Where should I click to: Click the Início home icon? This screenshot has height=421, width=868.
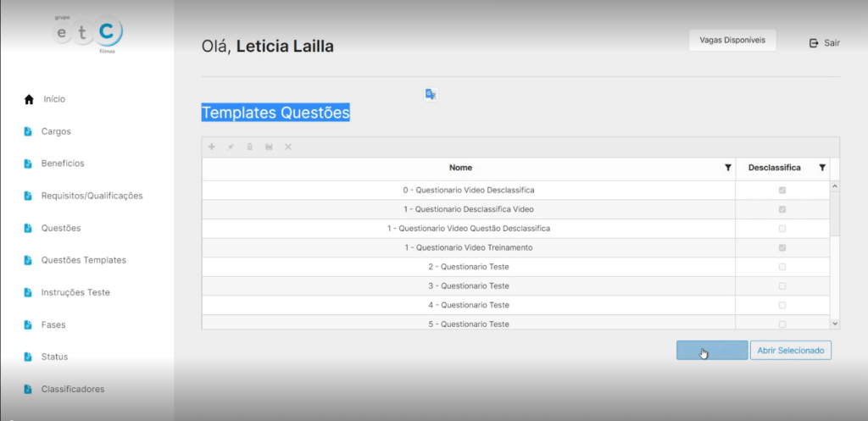[29, 100]
